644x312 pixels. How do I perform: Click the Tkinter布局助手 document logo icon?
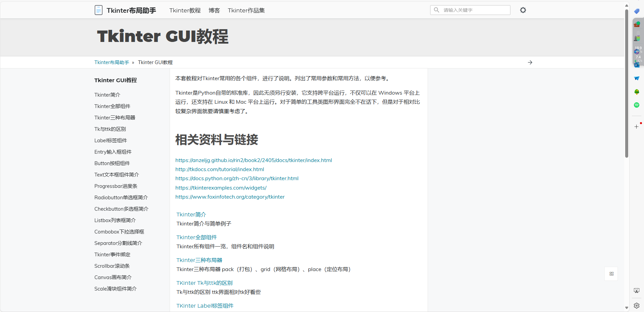pyautogui.click(x=98, y=10)
